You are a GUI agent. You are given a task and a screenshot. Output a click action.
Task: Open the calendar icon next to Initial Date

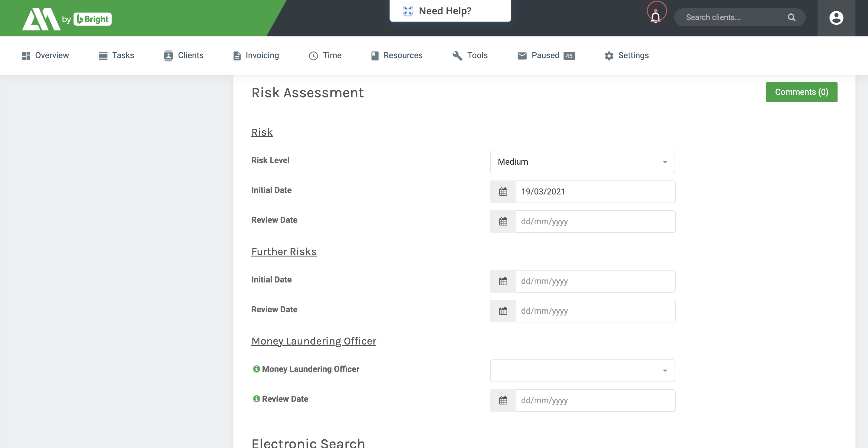[x=502, y=191]
